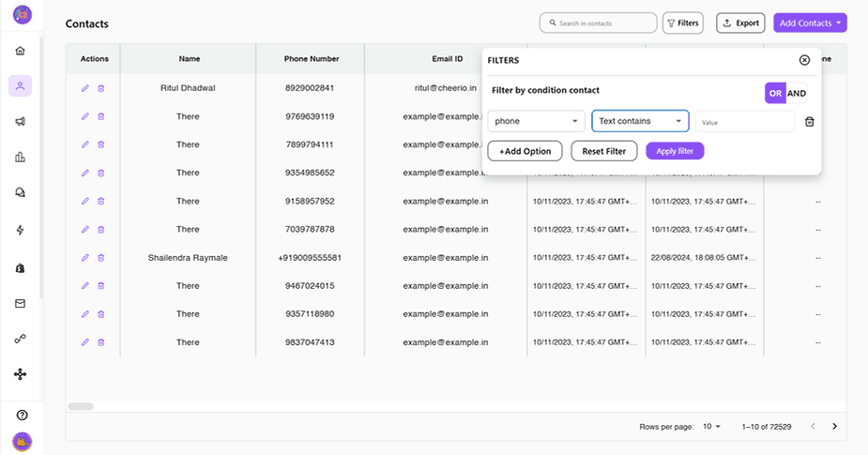Delete contact with phone 9158957952

coord(100,201)
